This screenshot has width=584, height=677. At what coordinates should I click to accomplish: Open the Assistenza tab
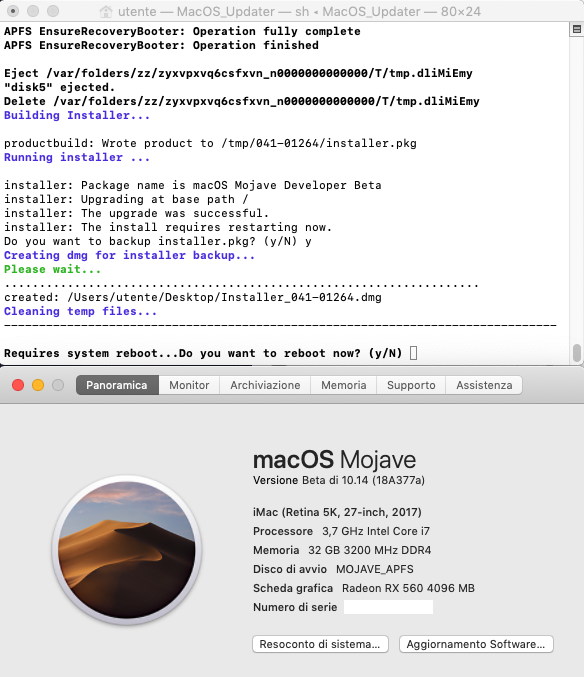coord(484,385)
